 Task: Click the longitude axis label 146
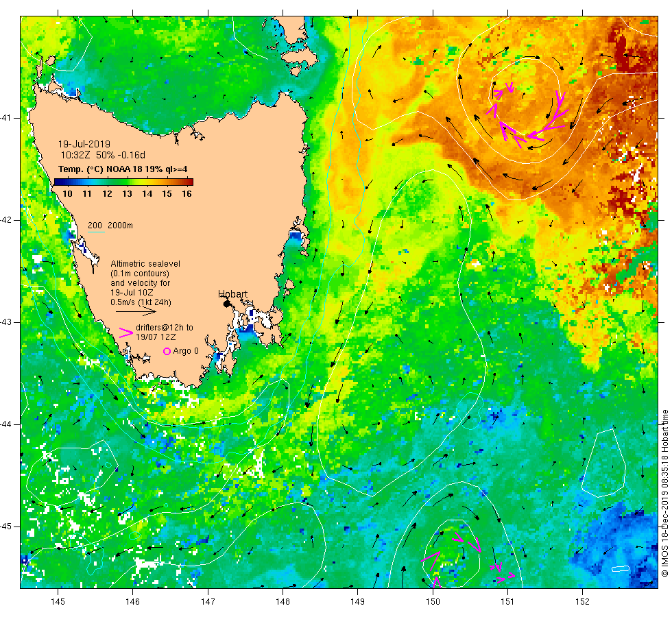(x=133, y=602)
